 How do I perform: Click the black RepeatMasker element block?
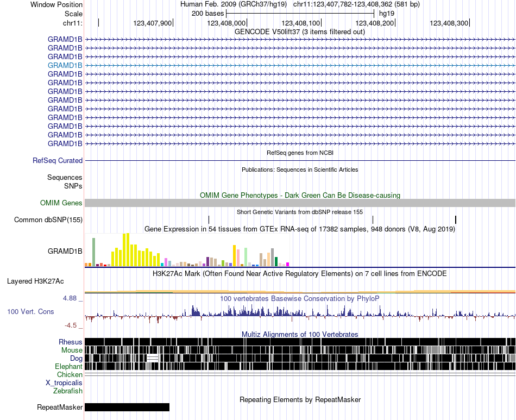(x=127, y=407)
